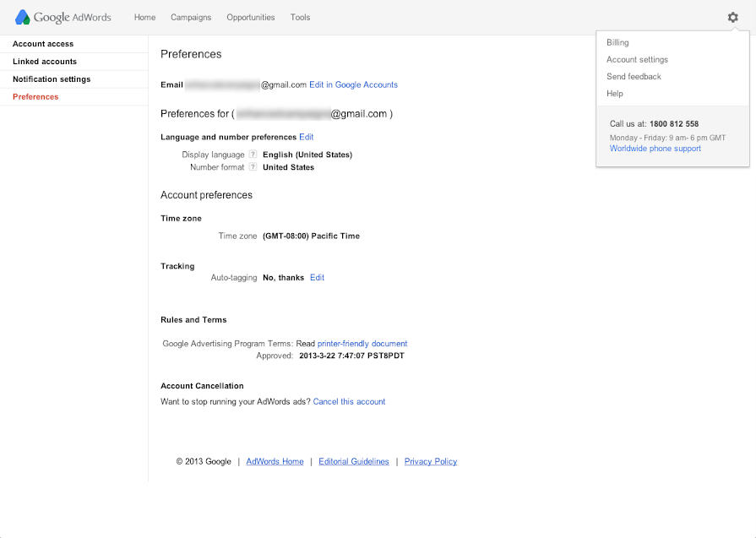
Task: Open the Tools tab
Action: point(300,18)
